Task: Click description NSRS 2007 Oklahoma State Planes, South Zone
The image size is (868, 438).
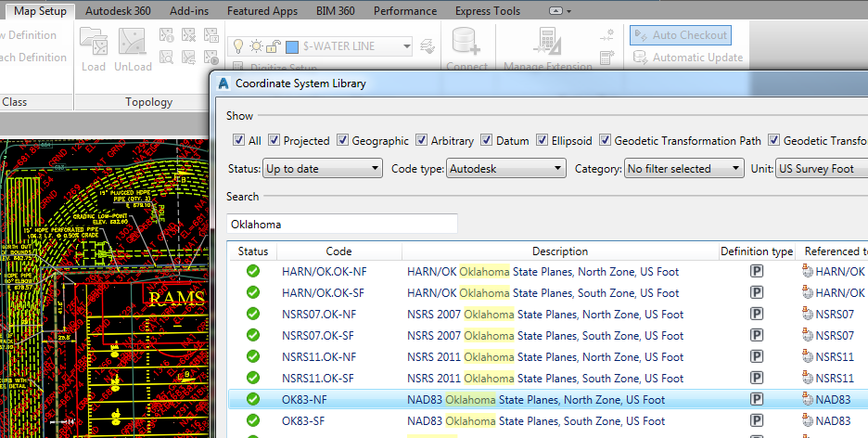Action: pyautogui.click(x=545, y=336)
